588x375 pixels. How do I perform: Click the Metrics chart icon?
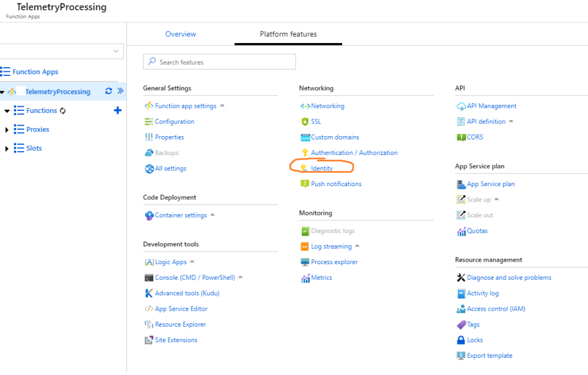click(305, 278)
